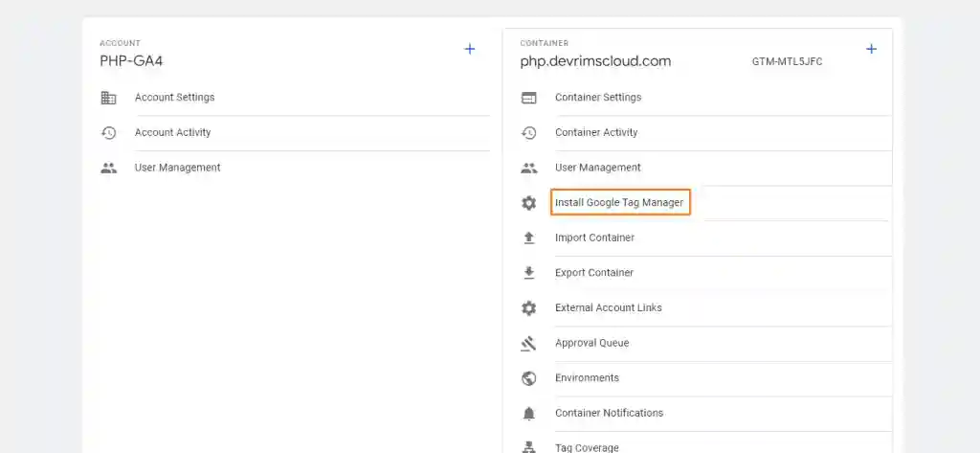
Task: Click the globe icon beside Environments
Action: [528, 378]
